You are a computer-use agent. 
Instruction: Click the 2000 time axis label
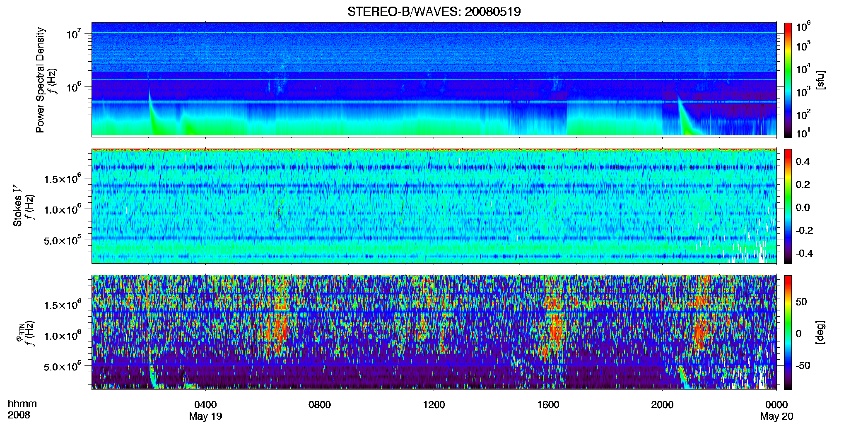(662, 405)
